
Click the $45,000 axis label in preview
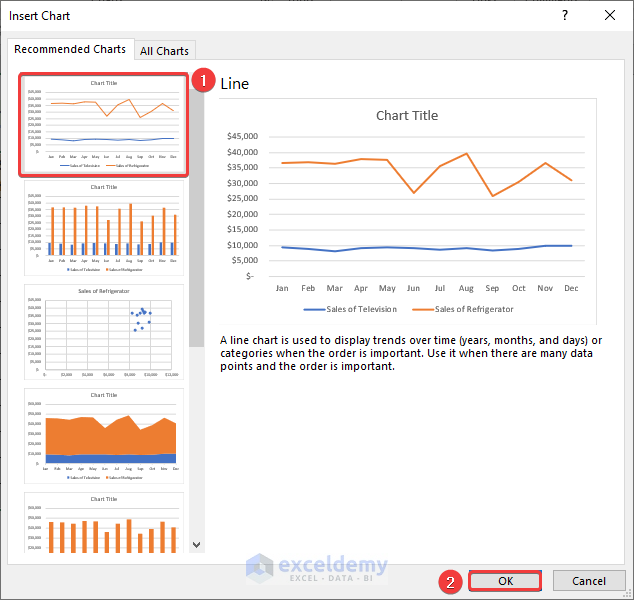pos(242,136)
